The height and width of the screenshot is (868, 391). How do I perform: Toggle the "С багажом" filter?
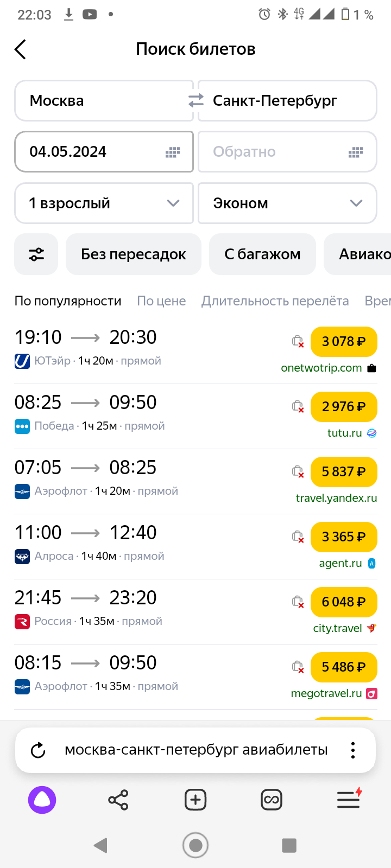(x=262, y=254)
